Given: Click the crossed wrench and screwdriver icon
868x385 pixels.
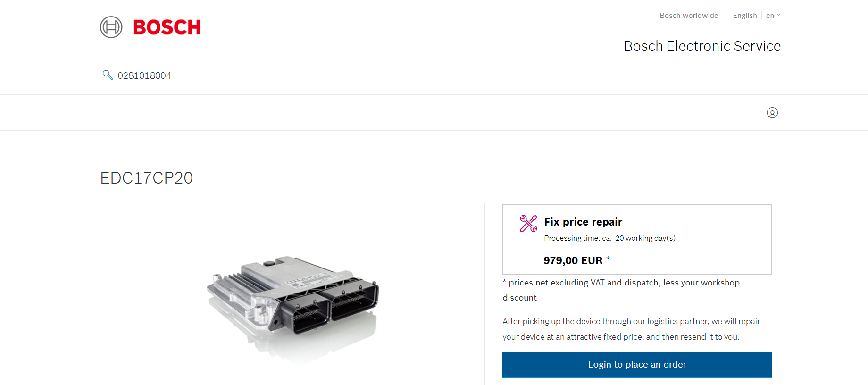Looking at the screenshot, I should tap(528, 224).
